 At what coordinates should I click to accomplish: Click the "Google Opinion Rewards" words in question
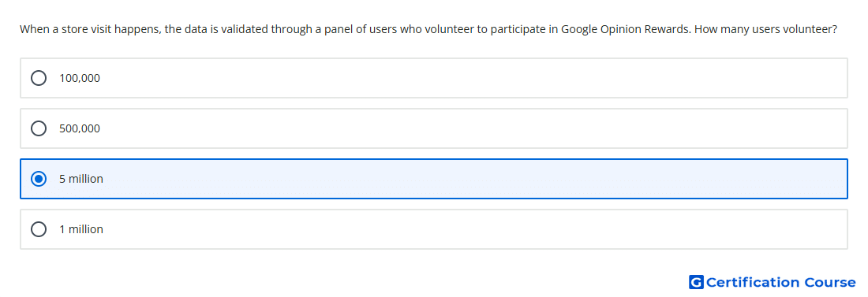click(626, 29)
